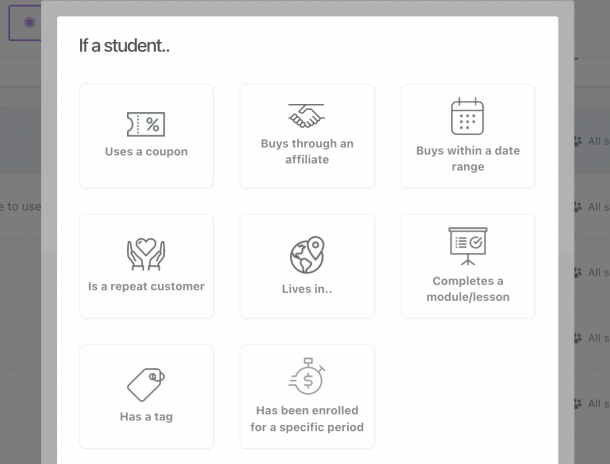This screenshot has height=464, width=610.
Task: Click the handshake affiliate icon
Action: pyautogui.click(x=306, y=116)
